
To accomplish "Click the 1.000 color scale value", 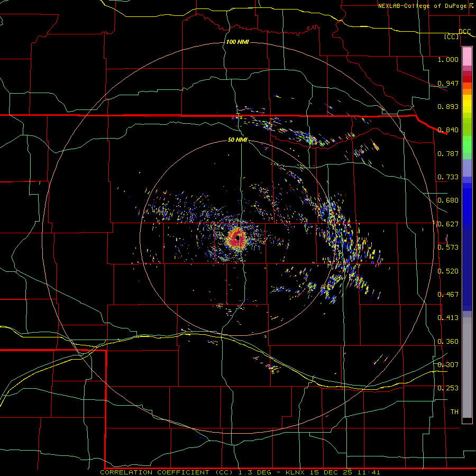I will (448, 59).
